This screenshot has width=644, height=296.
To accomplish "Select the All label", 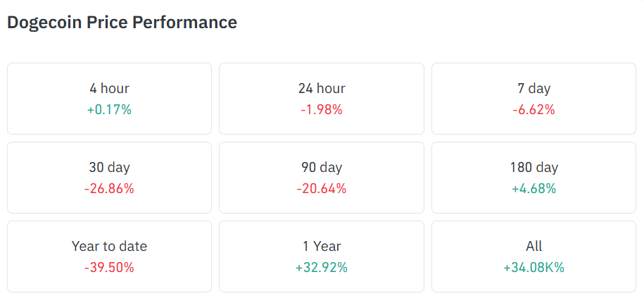I will click(x=533, y=247).
